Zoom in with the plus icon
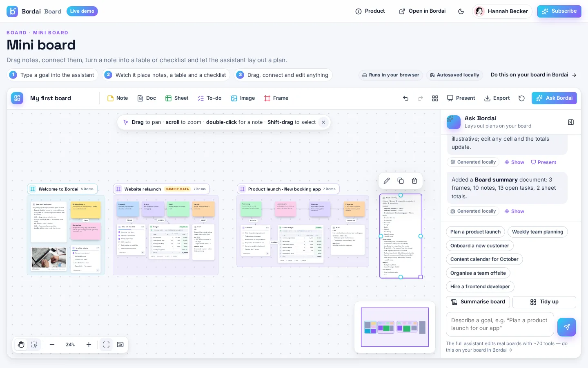The height and width of the screenshot is (368, 588). coord(89,345)
